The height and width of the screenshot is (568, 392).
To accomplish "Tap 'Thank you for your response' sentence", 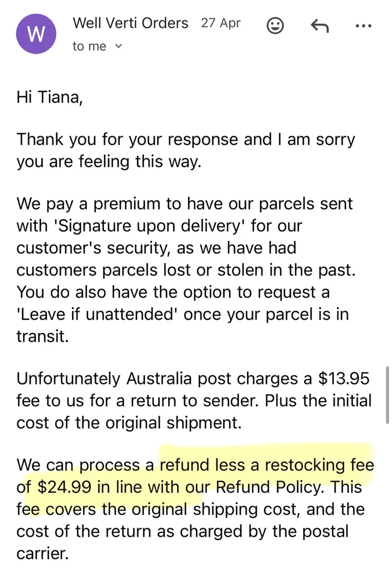I will coord(127,140).
